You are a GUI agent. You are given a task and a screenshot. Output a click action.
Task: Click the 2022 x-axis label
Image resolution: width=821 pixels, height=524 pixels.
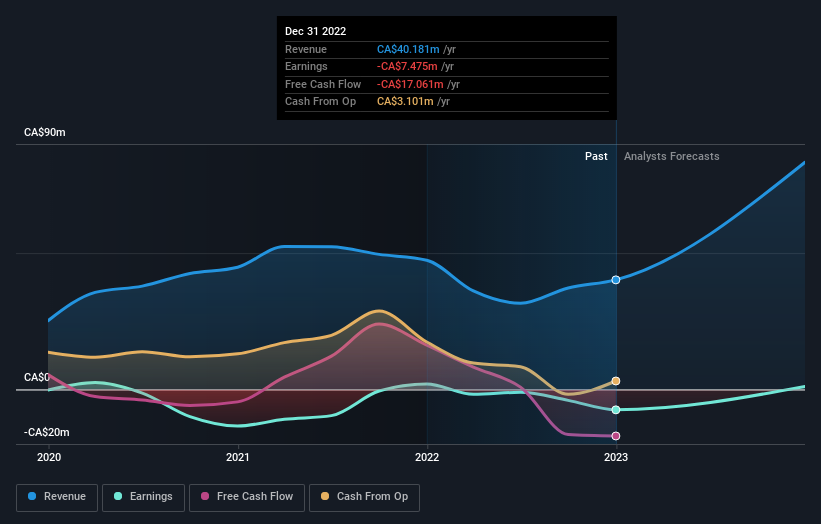pyautogui.click(x=427, y=458)
